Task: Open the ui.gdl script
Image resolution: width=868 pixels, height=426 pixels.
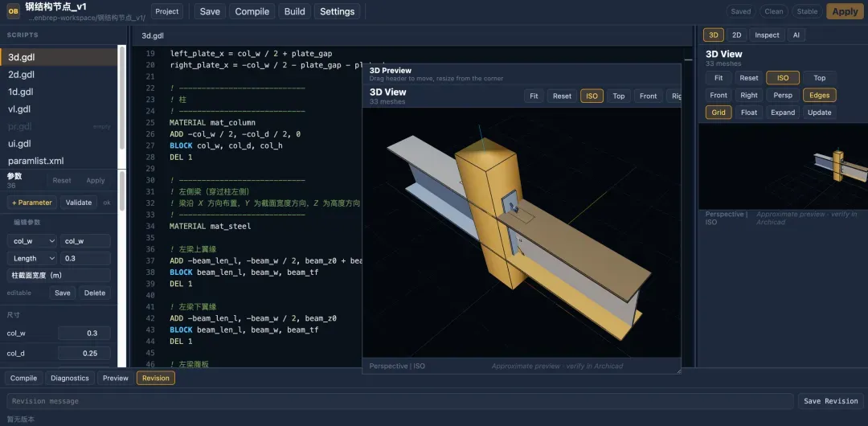Action: (x=59, y=144)
